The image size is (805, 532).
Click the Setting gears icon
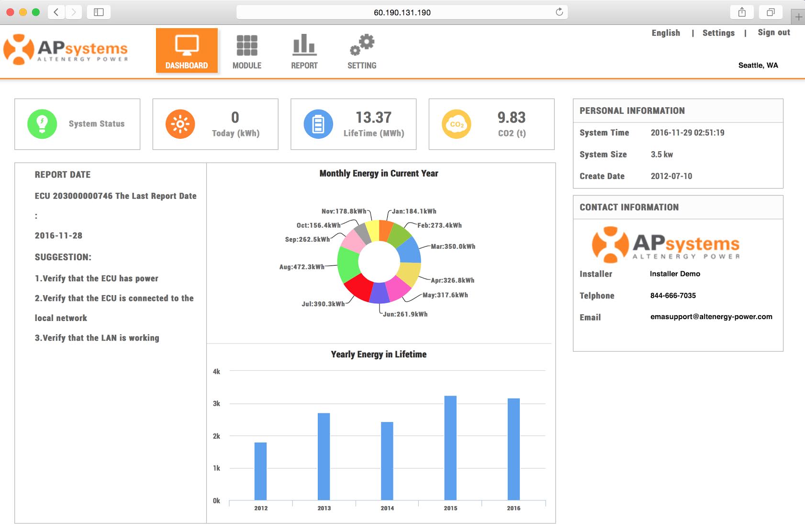pos(362,46)
